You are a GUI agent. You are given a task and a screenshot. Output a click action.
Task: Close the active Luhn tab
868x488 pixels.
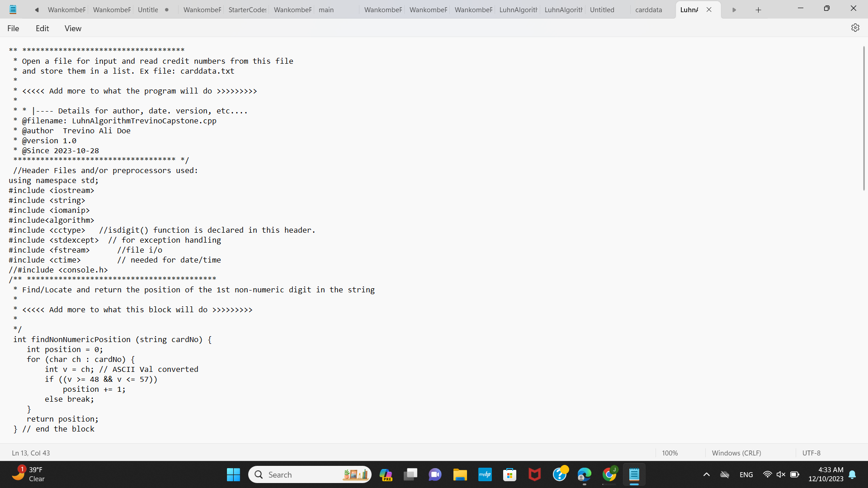tap(709, 10)
